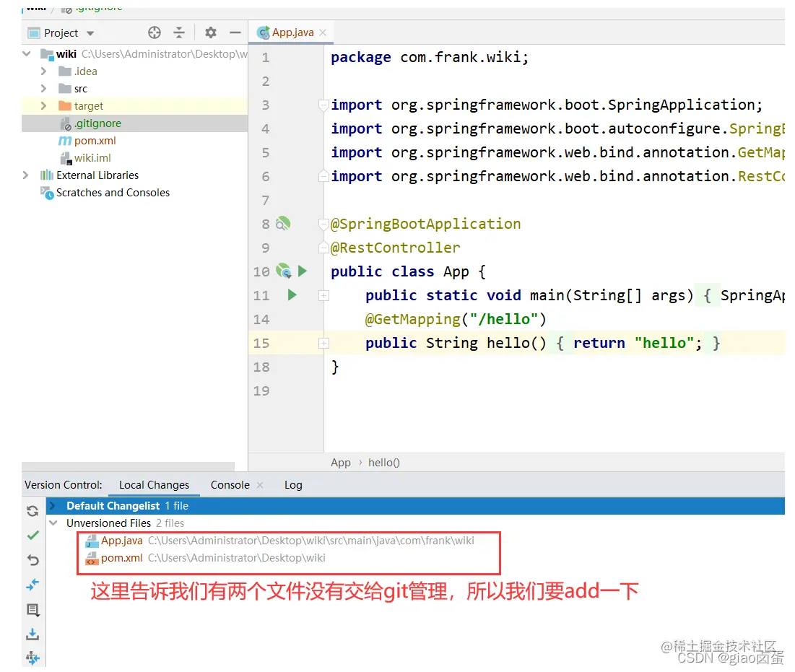Click Refresh icon in Version Control
Screen dimensions: 795x672
click(33, 511)
